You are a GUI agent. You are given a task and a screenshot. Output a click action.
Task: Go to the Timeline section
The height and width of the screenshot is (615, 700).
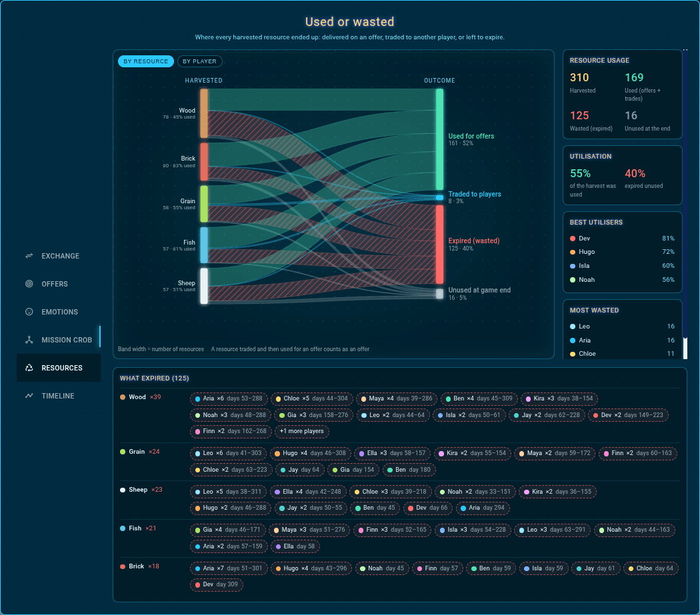[59, 396]
